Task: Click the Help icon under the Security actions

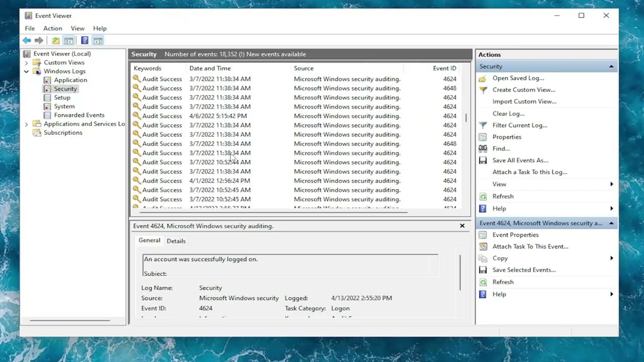Action: (483, 209)
